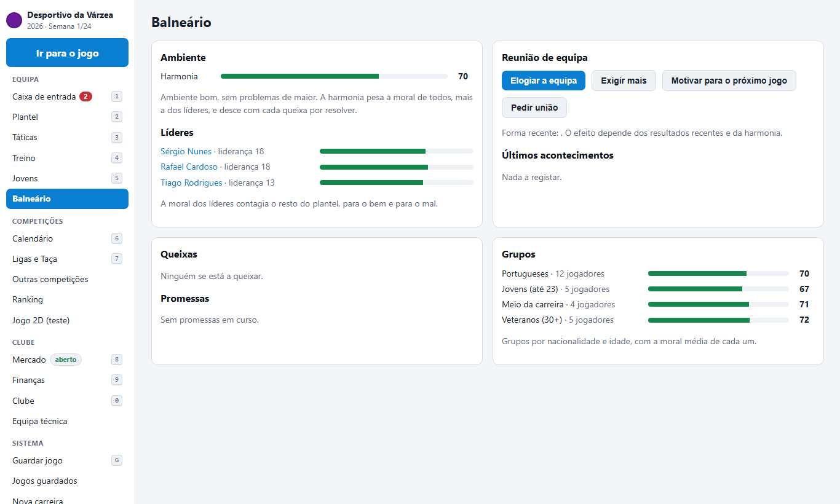Click the purple Desportivo da Várzea club crest

14,20
